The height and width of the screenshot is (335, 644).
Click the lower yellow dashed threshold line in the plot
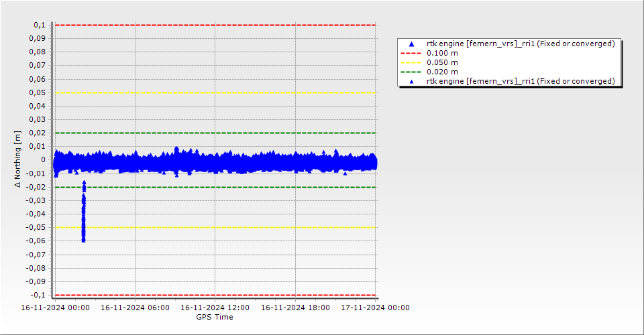click(x=215, y=228)
